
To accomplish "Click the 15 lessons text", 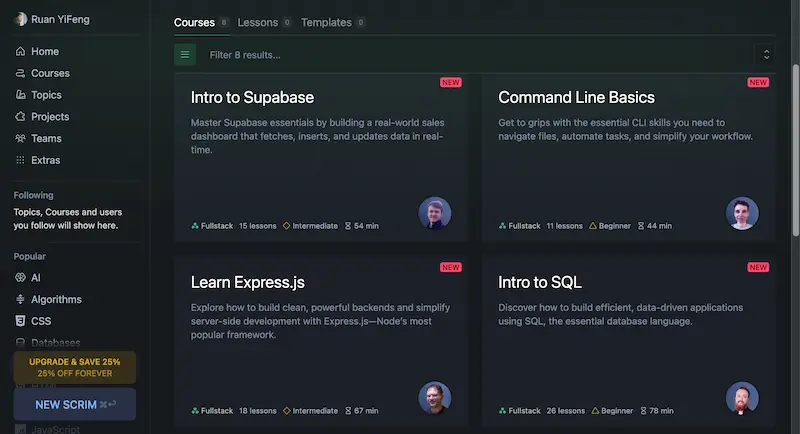I will tap(258, 226).
